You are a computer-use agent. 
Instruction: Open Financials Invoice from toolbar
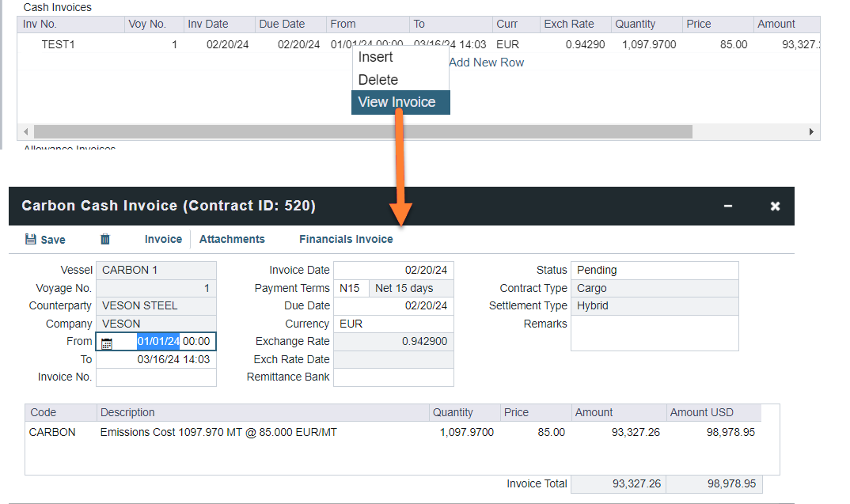point(346,239)
